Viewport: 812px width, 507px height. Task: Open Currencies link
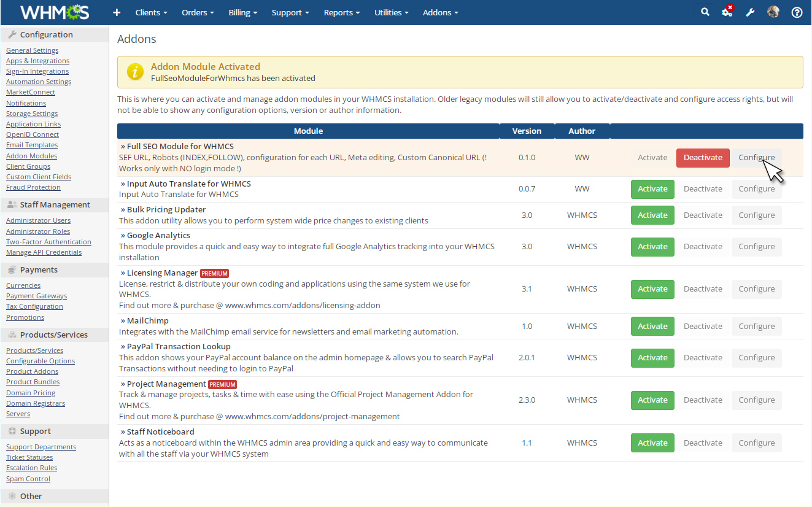tap(23, 285)
